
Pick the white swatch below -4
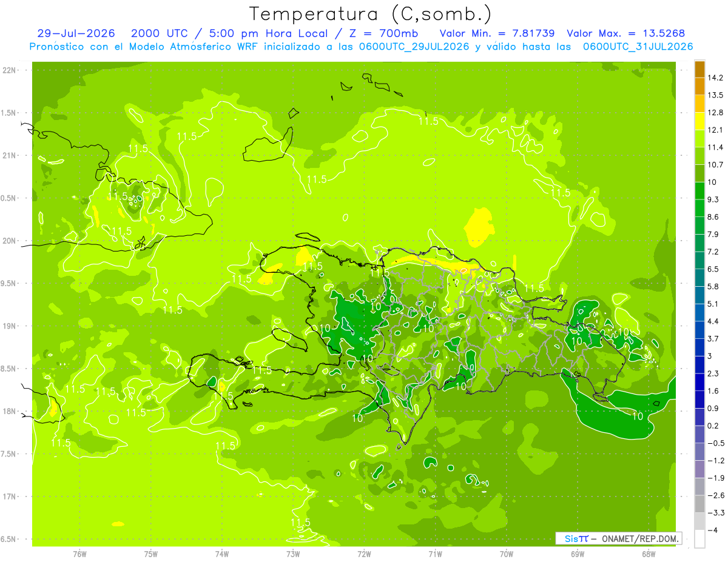tap(699, 539)
